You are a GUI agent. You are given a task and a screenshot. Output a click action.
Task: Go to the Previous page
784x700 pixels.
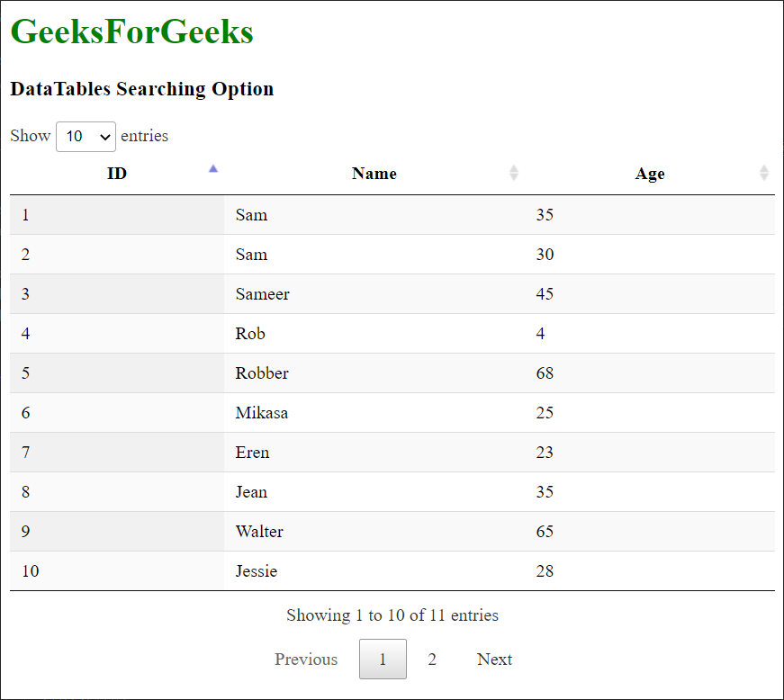[x=306, y=660]
